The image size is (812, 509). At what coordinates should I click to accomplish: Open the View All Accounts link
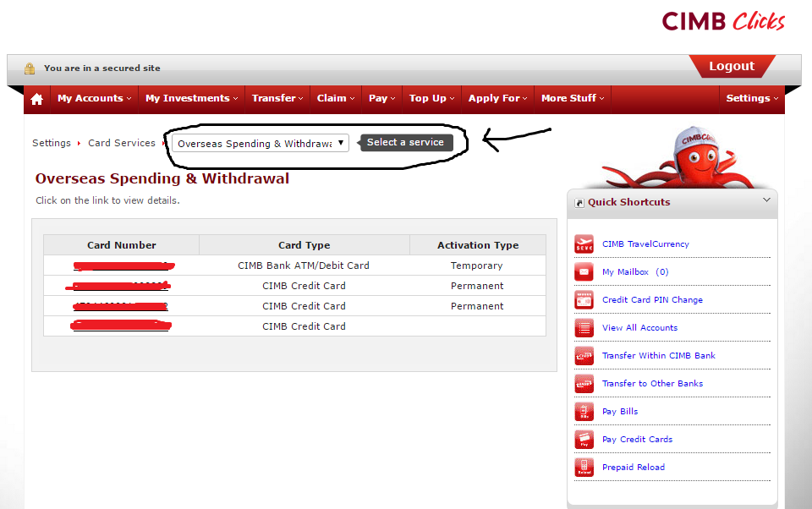tap(639, 328)
